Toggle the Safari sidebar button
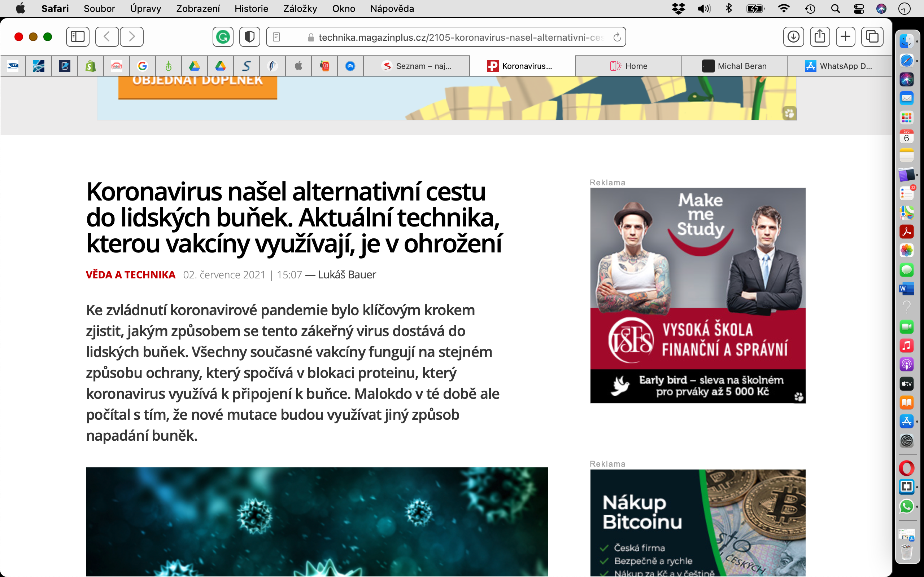The width and height of the screenshot is (924, 577). 78,37
